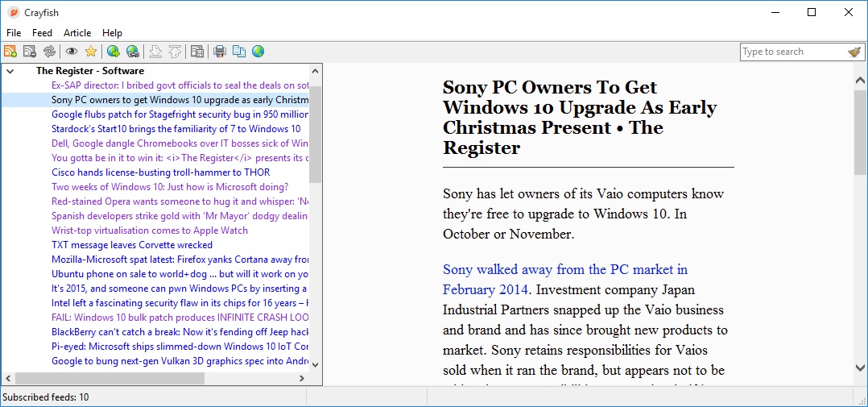
Task: Open Dell, Google dangle Chromebooks article
Action: pyautogui.click(x=180, y=143)
